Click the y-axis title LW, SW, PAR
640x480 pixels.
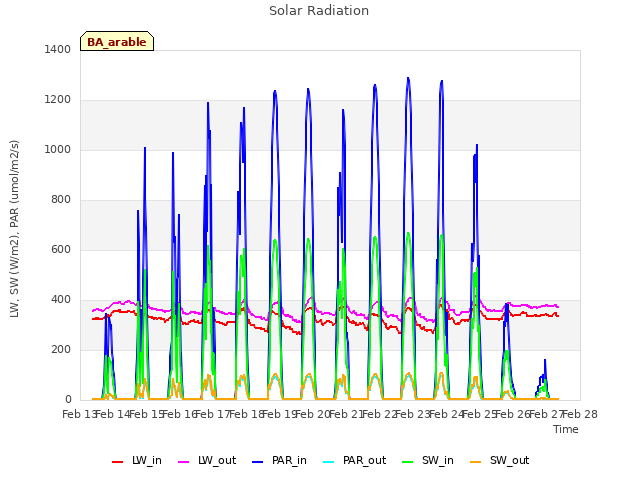point(14,229)
